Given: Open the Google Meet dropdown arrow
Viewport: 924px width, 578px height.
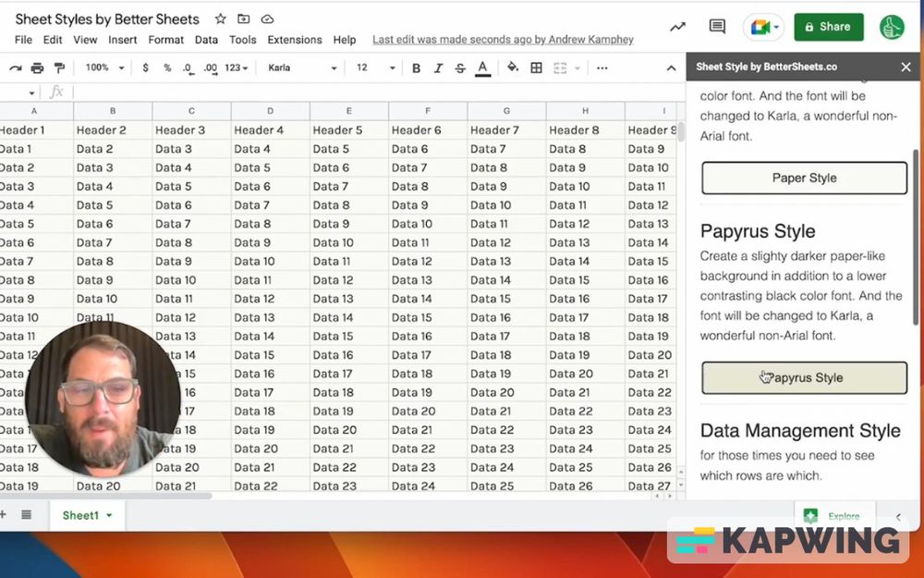Looking at the screenshot, I should [774, 27].
